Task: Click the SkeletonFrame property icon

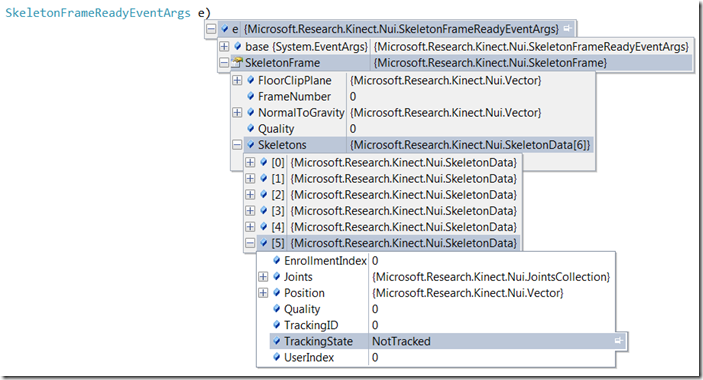Action: point(237,63)
